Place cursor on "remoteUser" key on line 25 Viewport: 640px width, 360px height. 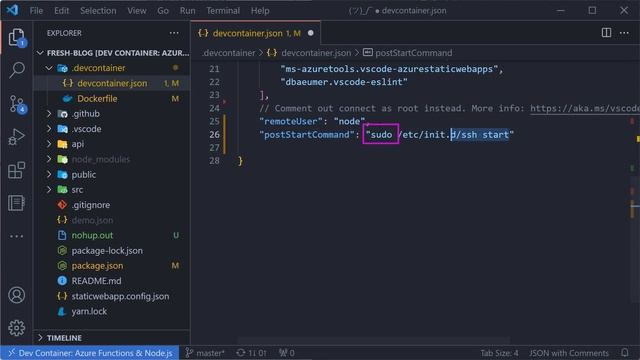click(x=291, y=121)
